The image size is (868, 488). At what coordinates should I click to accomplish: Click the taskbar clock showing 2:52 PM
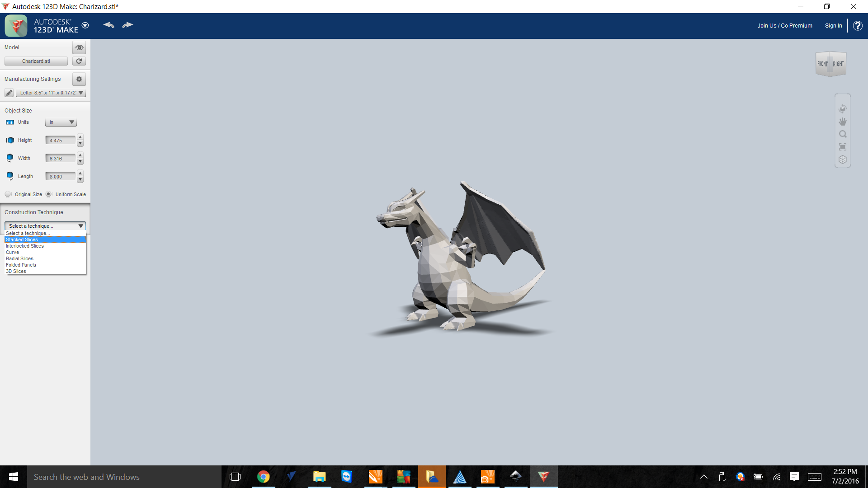[x=845, y=477]
